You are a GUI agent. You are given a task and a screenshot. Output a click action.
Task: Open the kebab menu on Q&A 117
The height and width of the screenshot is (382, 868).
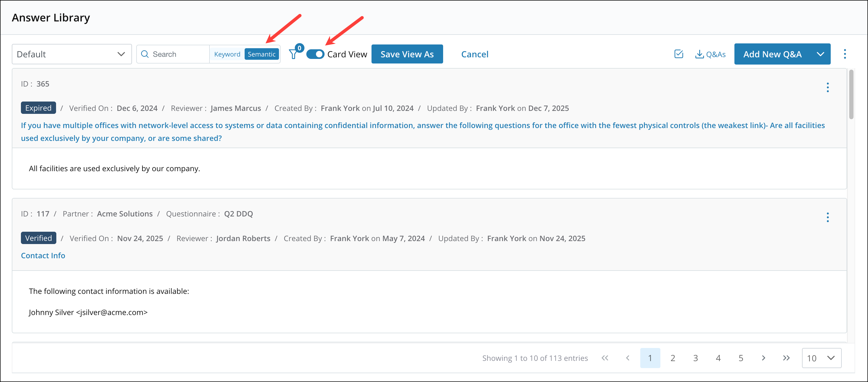coord(828,218)
